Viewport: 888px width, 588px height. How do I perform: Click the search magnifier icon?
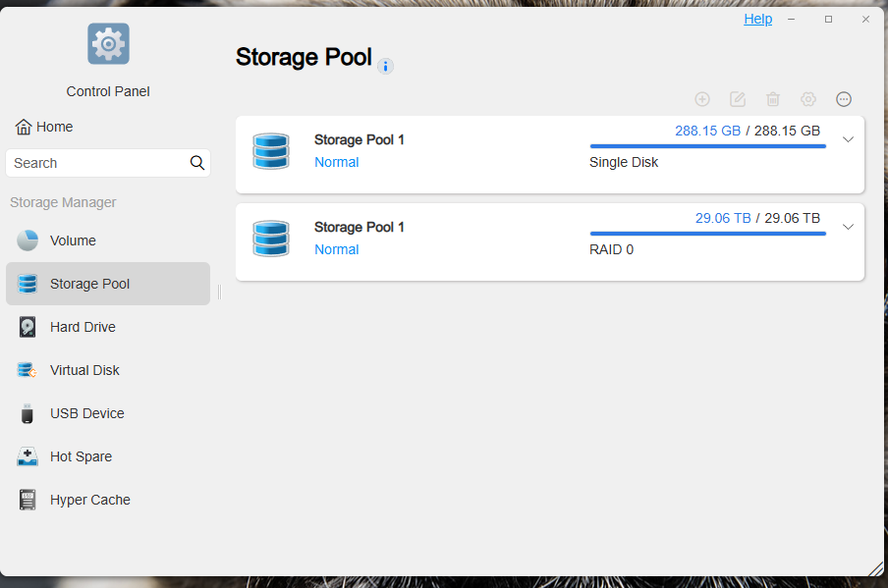coord(197,163)
